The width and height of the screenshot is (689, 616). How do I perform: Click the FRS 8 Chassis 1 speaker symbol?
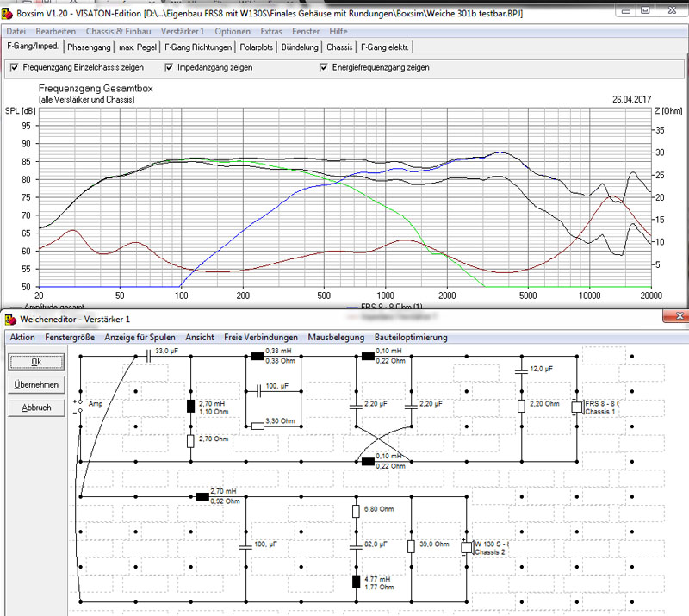(x=576, y=408)
